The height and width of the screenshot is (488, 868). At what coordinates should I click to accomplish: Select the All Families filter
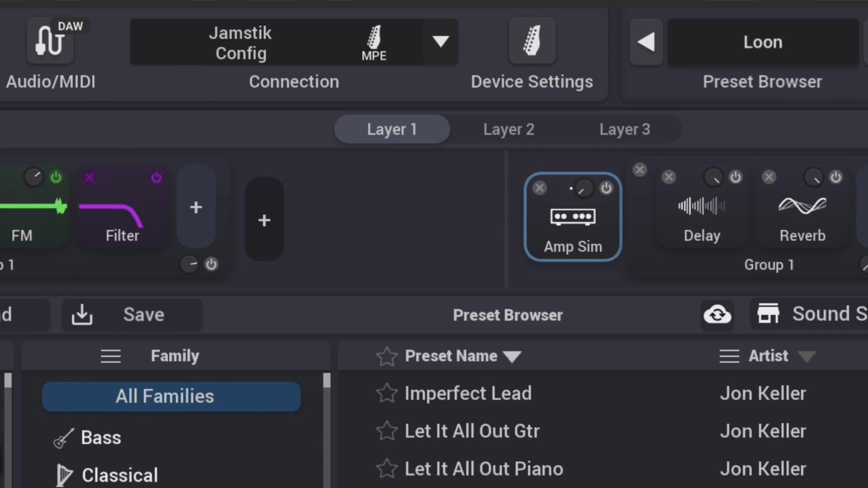tap(172, 396)
